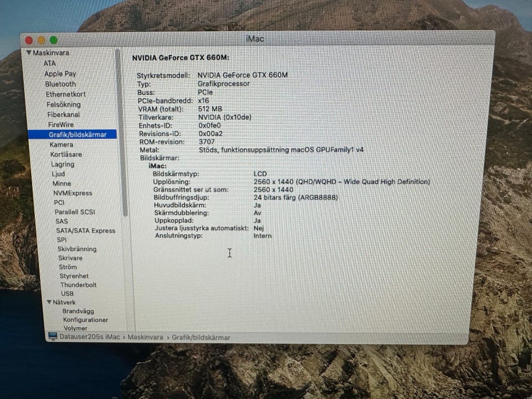
Task: Click the Styrkretsmodell label
Action: [x=163, y=75]
